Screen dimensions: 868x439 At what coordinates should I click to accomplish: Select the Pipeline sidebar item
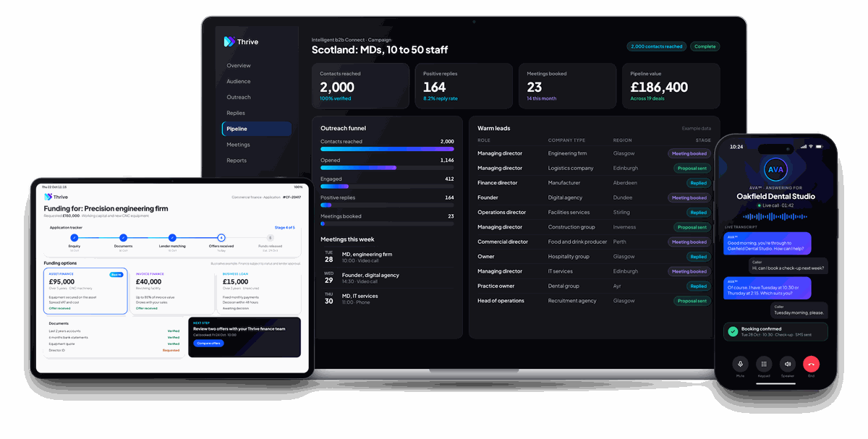coord(257,129)
